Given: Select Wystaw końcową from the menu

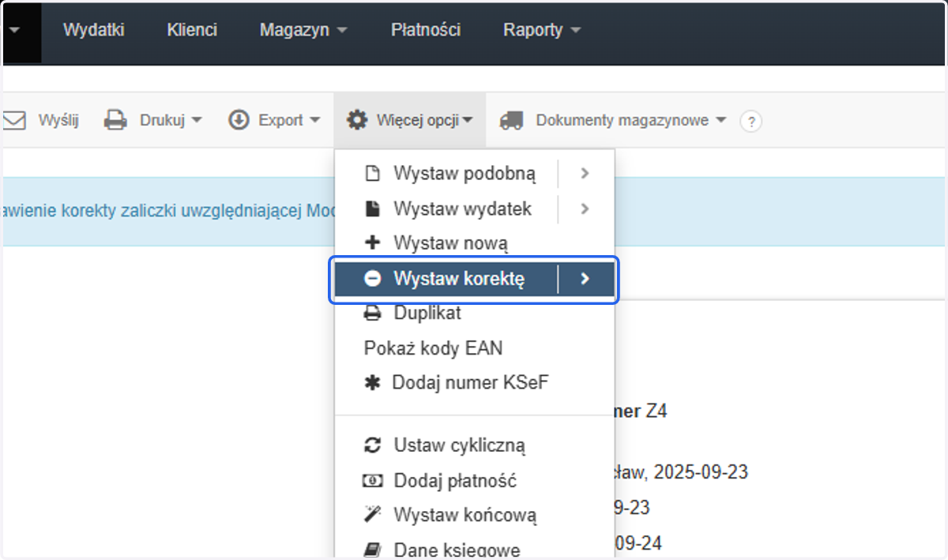Looking at the screenshot, I should tap(465, 516).
